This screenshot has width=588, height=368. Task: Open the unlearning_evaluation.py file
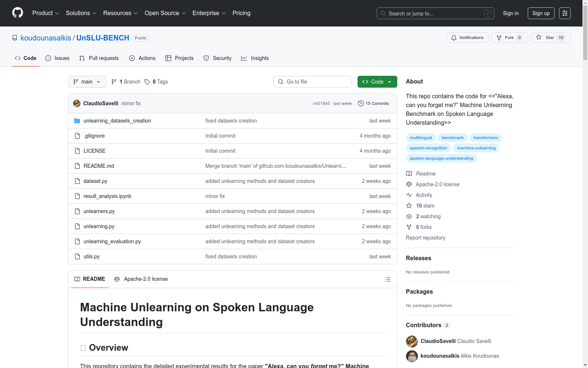pos(112,241)
